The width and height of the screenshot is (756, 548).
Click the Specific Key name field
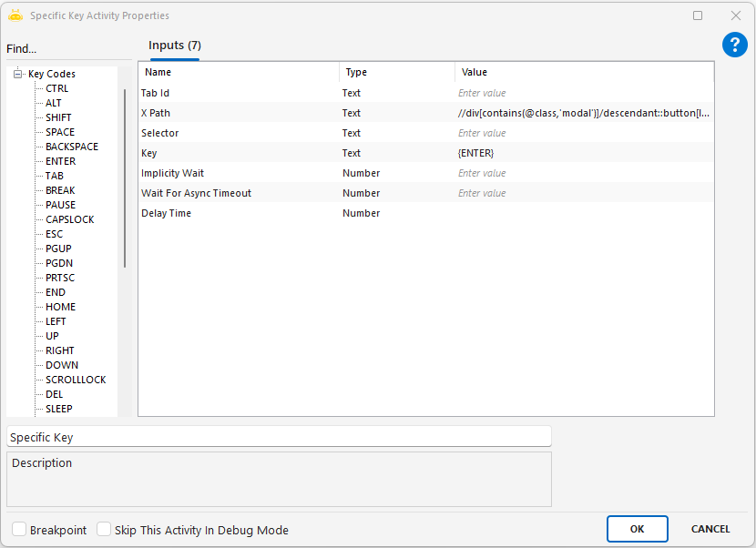(279, 437)
